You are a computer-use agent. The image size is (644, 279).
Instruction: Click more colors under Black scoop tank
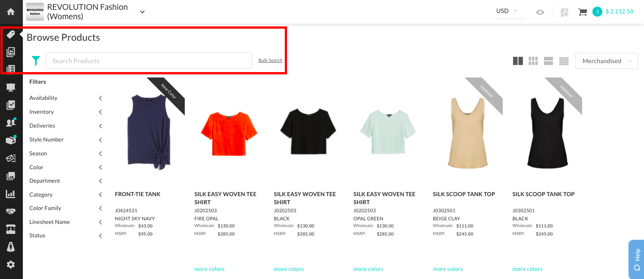pos(527,269)
